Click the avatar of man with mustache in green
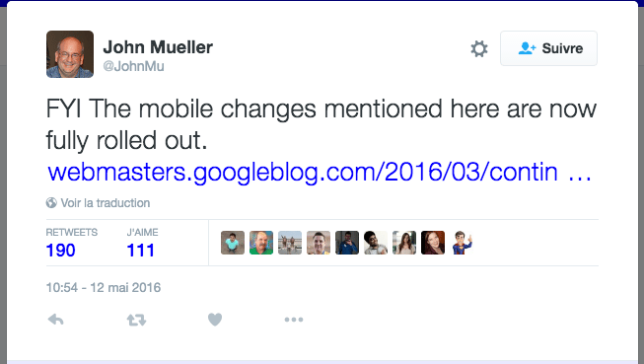 (x=261, y=243)
